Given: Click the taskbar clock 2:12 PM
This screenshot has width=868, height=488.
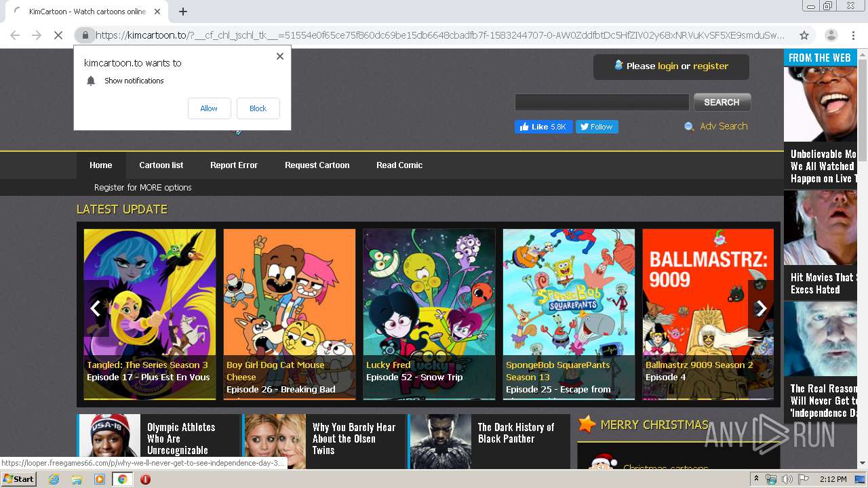Looking at the screenshot, I should coord(833,479).
